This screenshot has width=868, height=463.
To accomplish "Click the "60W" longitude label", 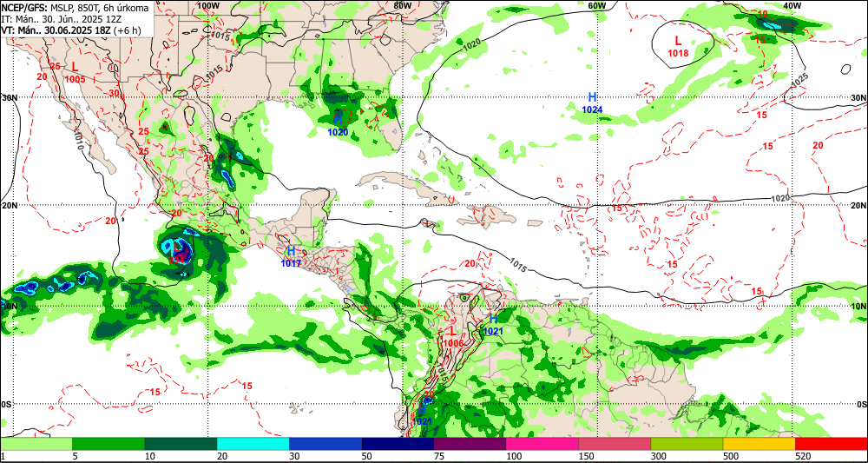I will click(597, 5).
